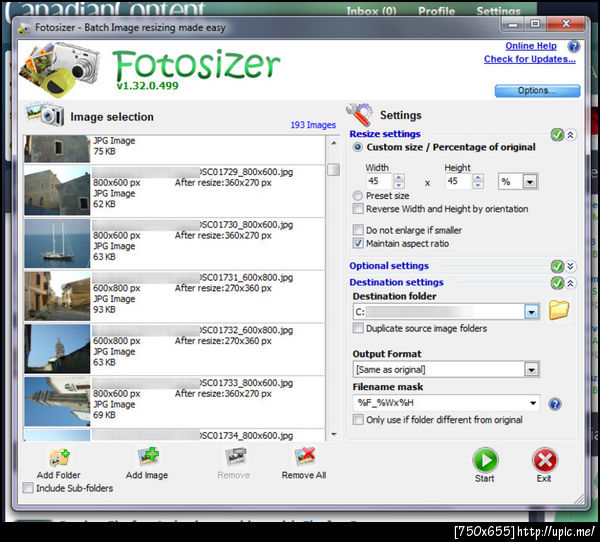This screenshot has width=600, height=542.
Task: Increase Width with the up stepper arrow
Action: tap(399, 177)
